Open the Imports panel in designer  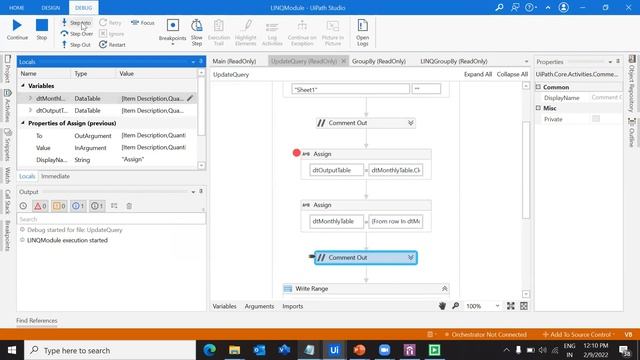tap(293, 306)
